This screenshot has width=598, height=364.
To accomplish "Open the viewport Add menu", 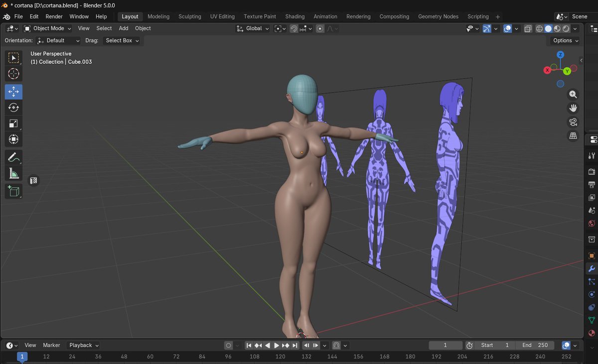I will click(x=124, y=28).
